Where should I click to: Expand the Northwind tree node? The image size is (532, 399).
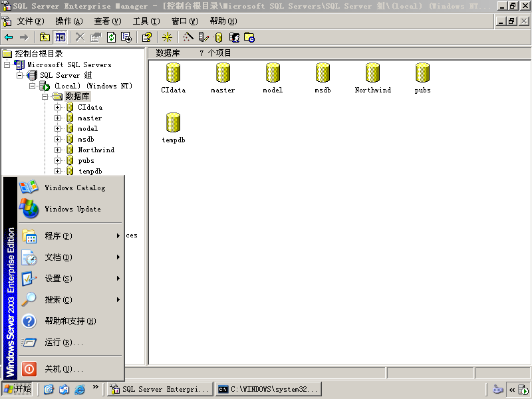(x=57, y=150)
